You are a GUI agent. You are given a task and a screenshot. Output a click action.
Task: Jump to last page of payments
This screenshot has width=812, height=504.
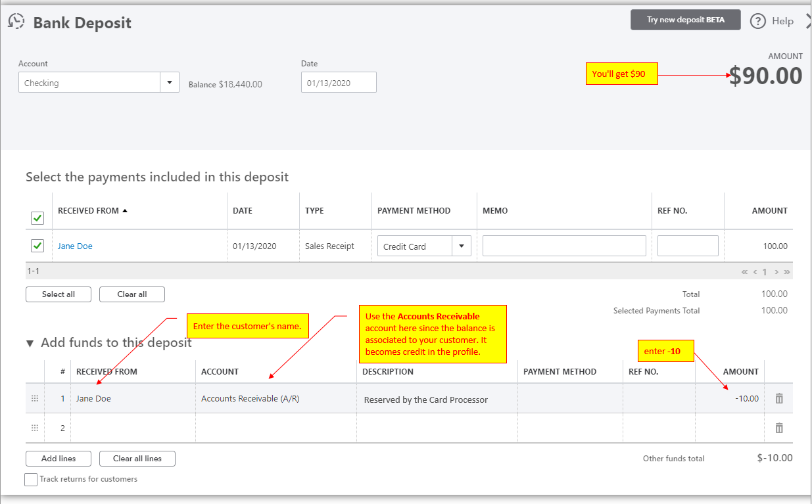pos(787,271)
